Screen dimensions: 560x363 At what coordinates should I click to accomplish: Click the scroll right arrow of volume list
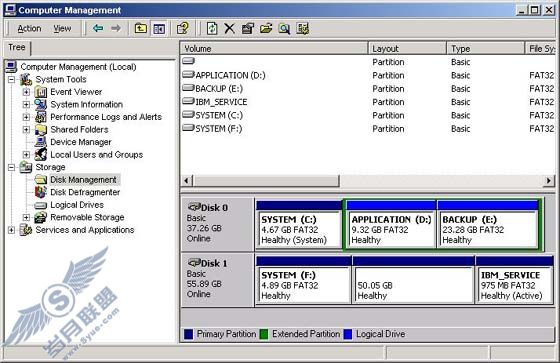click(x=549, y=181)
